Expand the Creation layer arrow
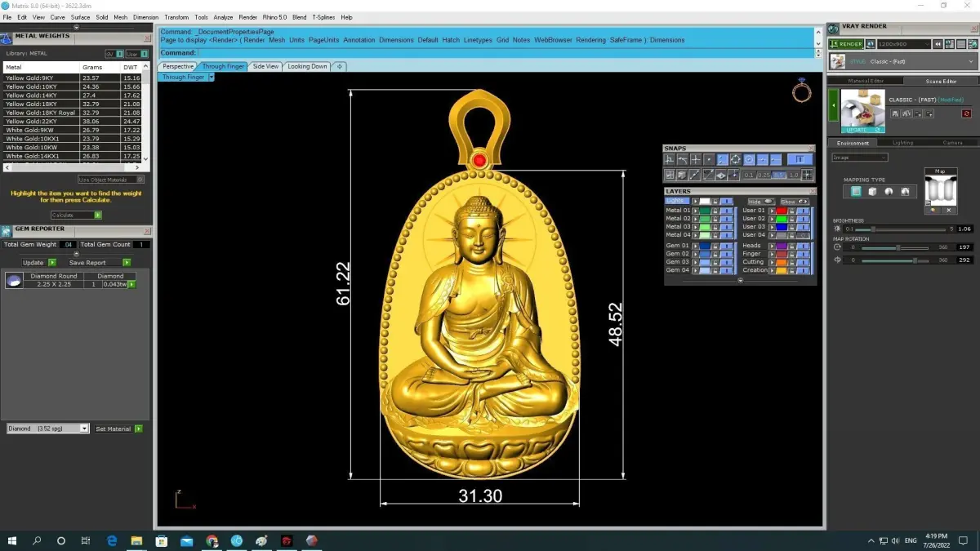The width and height of the screenshot is (980, 551). (x=772, y=270)
